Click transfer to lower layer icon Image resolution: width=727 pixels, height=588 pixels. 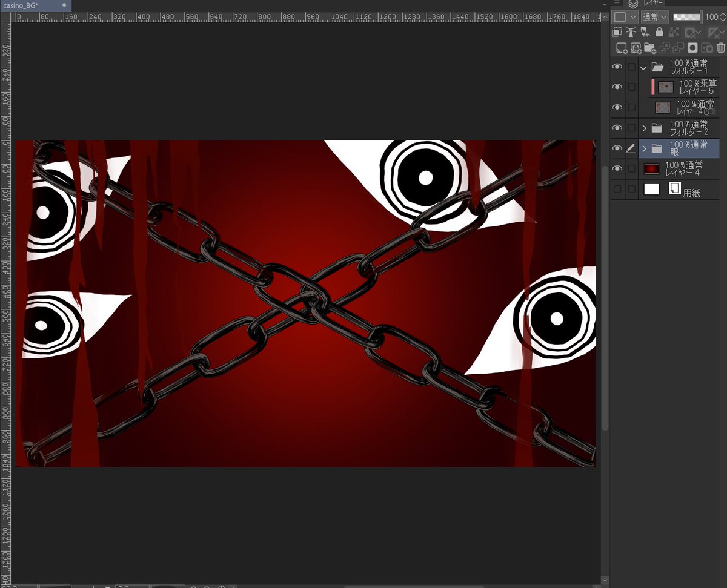pos(664,48)
